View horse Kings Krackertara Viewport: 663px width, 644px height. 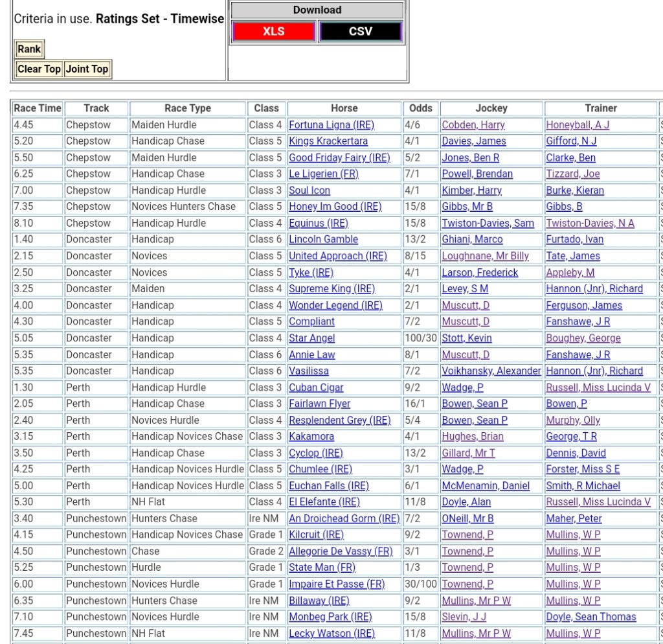coord(328,141)
